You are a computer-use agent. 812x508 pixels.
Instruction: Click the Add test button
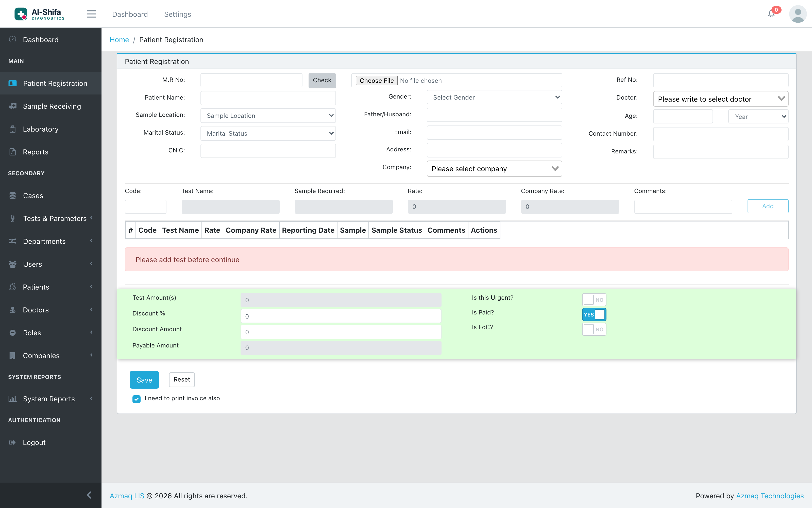coord(768,206)
